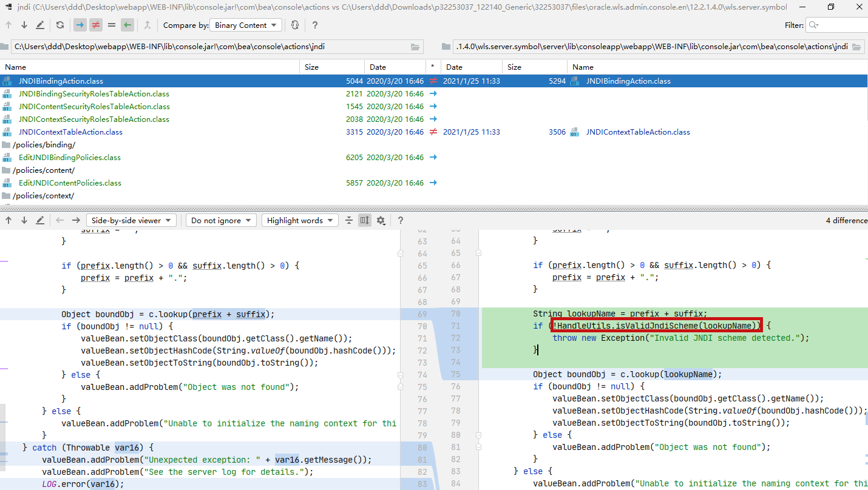
Task: Refresh the directory comparison
Action: (x=59, y=25)
